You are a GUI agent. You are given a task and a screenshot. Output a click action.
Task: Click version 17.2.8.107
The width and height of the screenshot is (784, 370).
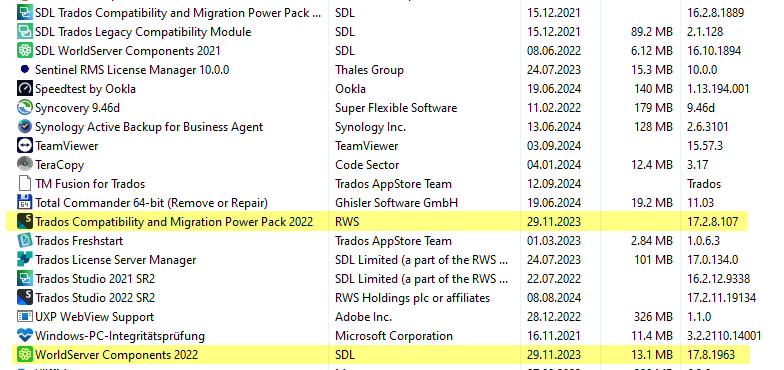pos(712,222)
